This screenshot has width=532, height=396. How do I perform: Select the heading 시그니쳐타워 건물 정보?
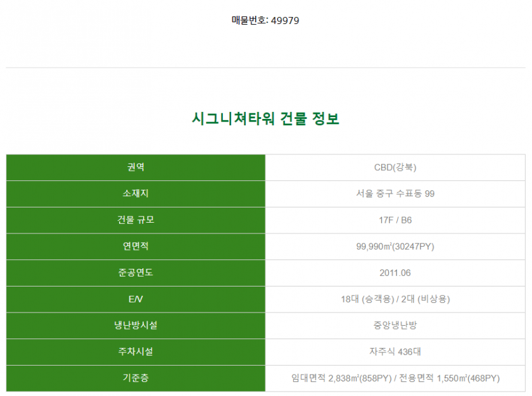tap(265, 118)
